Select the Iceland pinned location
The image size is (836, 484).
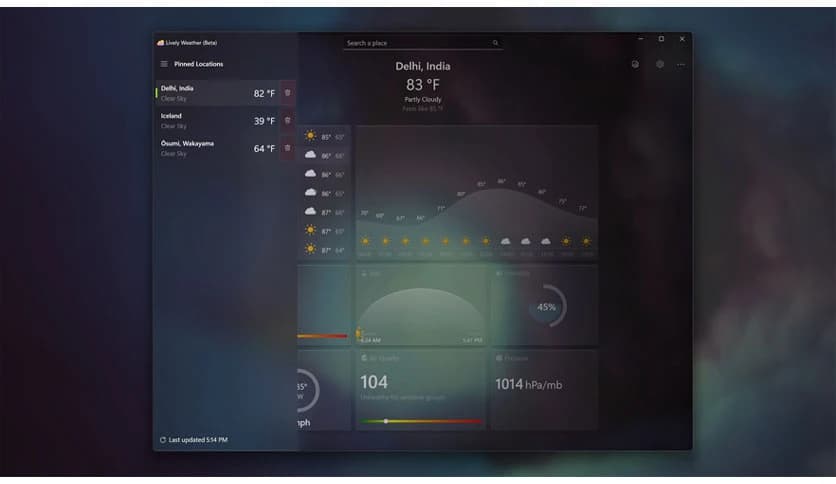[x=218, y=120]
